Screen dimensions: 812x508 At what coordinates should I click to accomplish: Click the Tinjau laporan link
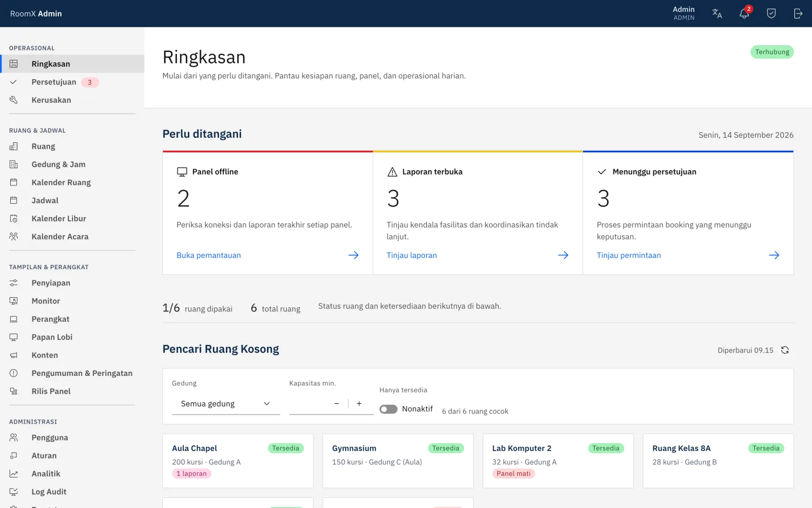pyautogui.click(x=412, y=256)
